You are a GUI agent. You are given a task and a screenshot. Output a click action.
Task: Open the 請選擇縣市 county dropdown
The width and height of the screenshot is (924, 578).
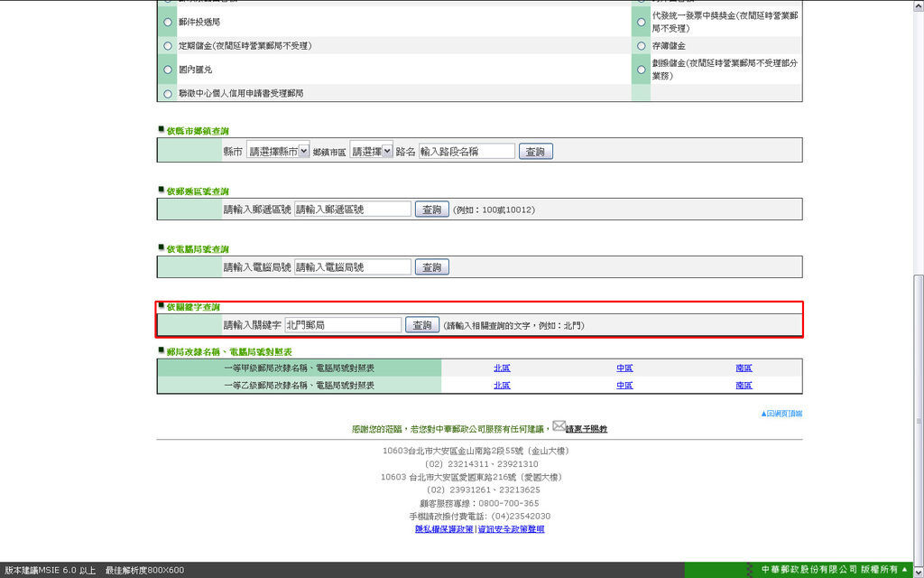278,151
